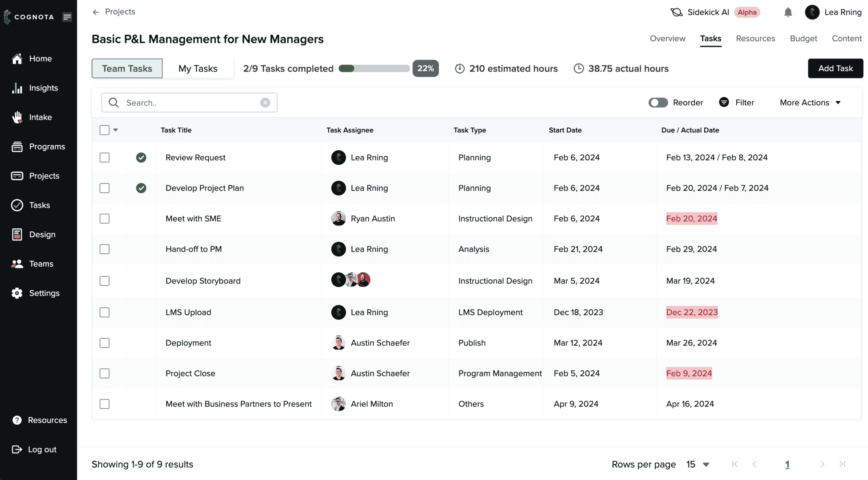Check the LMS Upload row checkbox
The width and height of the screenshot is (868, 480).
click(x=104, y=312)
